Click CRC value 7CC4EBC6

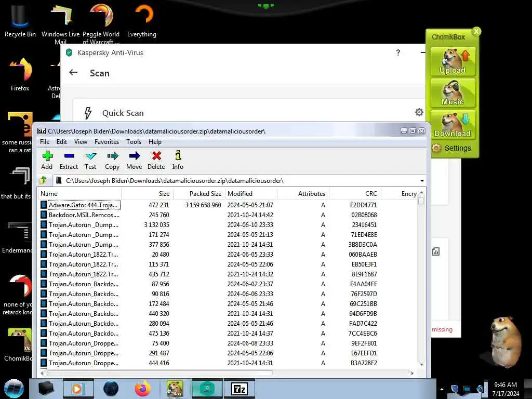tap(363, 333)
